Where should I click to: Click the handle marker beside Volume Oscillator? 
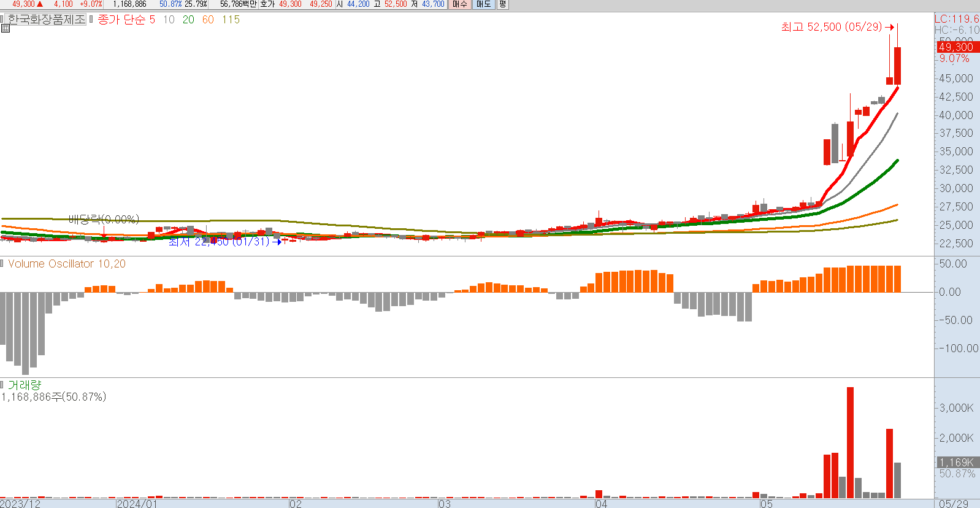[x=2, y=264]
